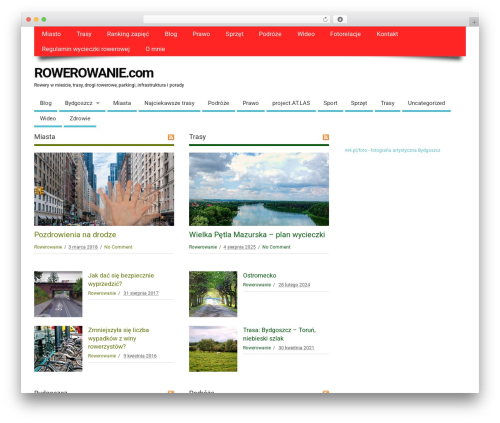The image size is (500, 423).
Task: Select project AT.LAS category tab
Action: click(291, 103)
